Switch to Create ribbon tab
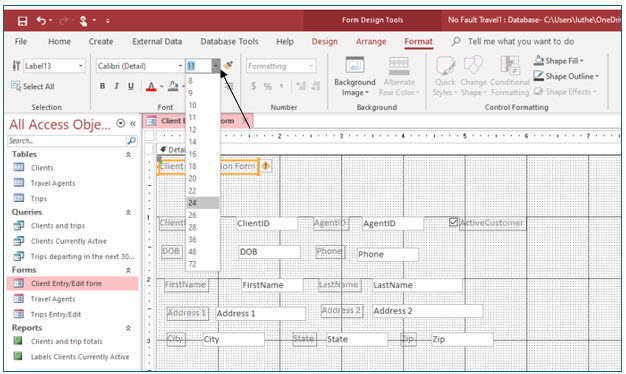This screenshot has height=374, width=626. point(101,42)
